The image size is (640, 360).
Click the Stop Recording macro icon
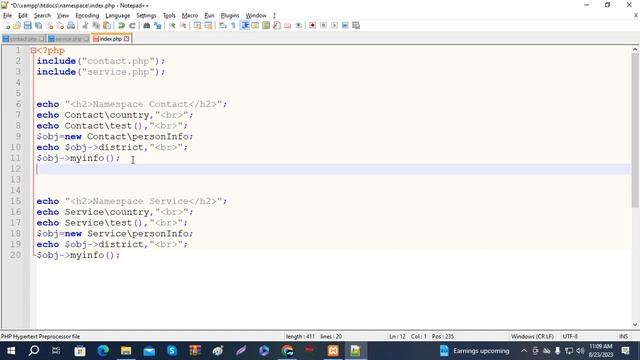click(324, 25)
